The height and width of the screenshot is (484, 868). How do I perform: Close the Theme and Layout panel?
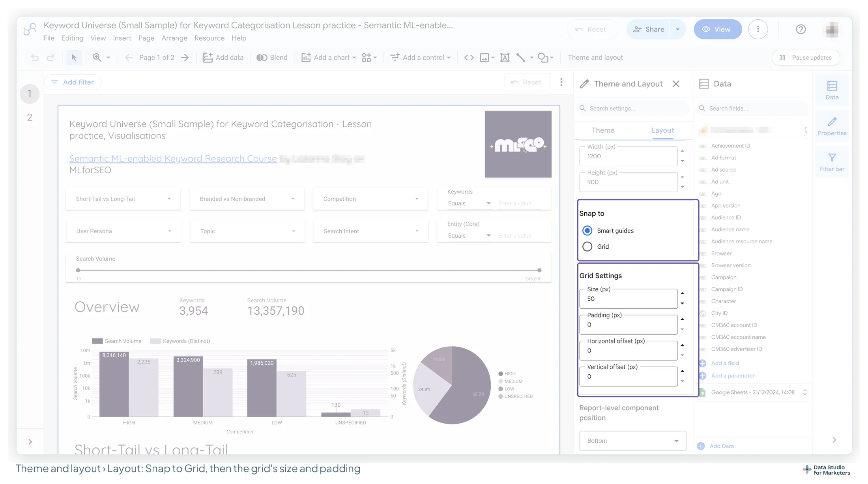(x=676, y=84)
